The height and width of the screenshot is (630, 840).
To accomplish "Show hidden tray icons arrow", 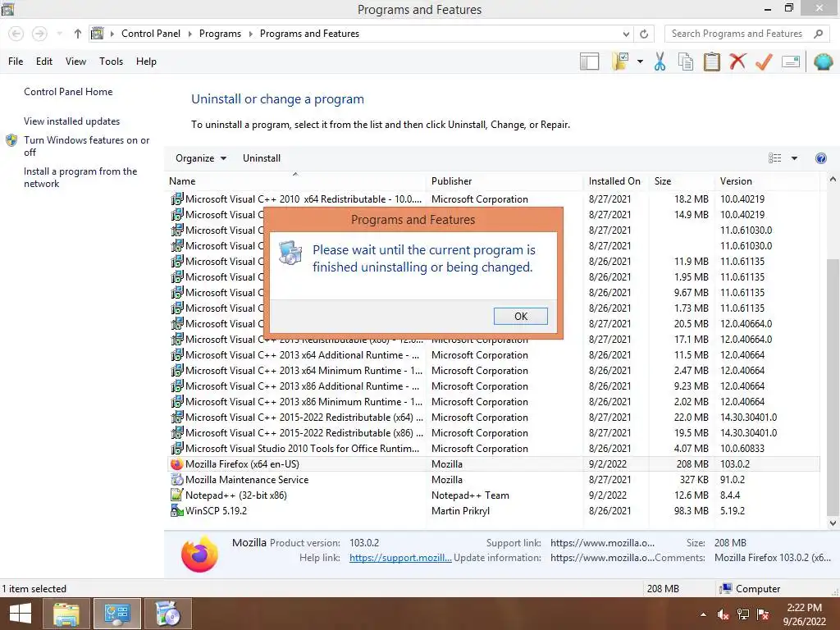I will (703, 614).
